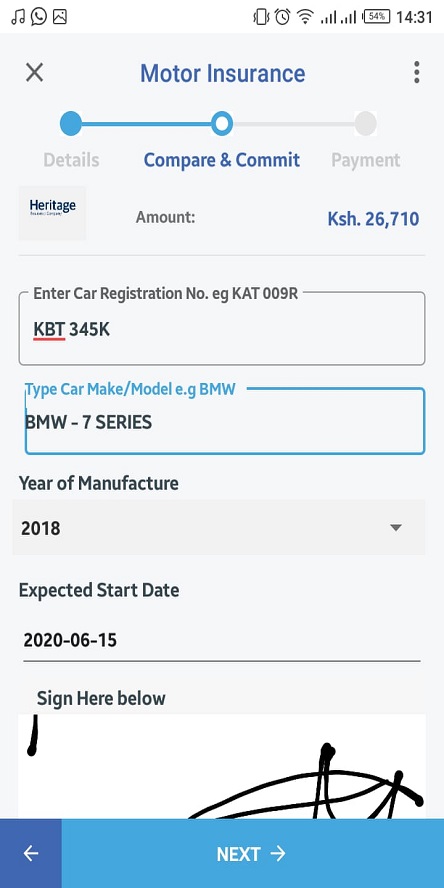Open the three-dot overflow menu

pyautogui.click(x=416, y=72)
